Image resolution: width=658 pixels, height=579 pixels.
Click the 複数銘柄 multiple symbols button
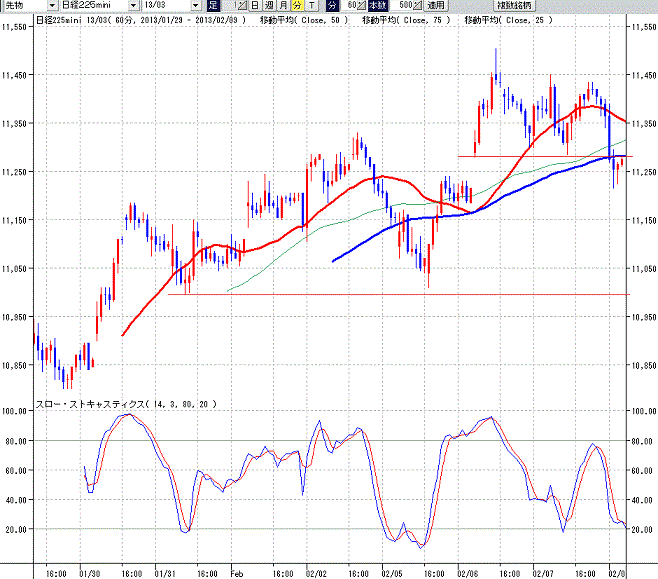click(514, 5)
